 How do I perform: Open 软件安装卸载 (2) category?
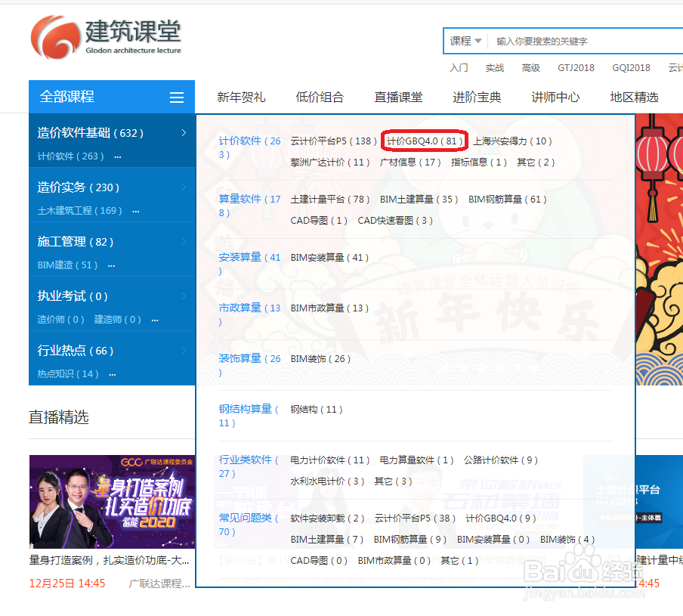[x=328, y=518]
